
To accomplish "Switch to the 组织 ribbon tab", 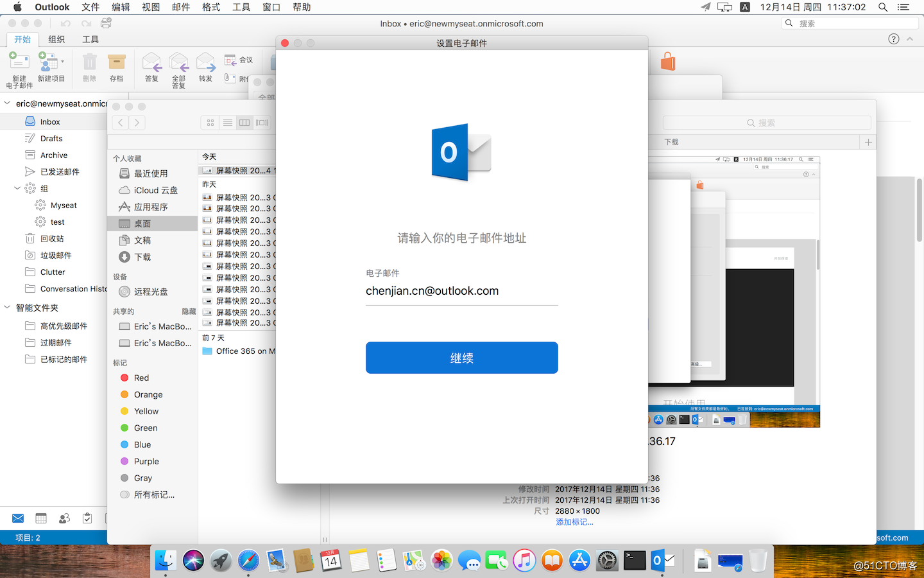I will [x=56, y=39].
